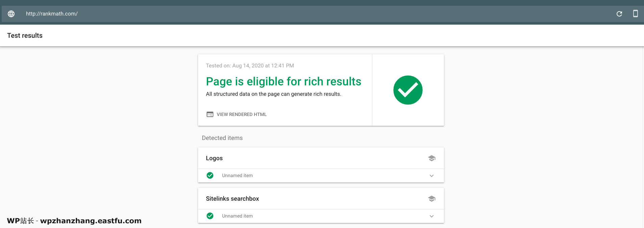Image resolution: width=644 pixels, height=228 pixels.
Task: Click the documentation icon on the Logos card
Action: pyautogui.click(x=431, y=158)
